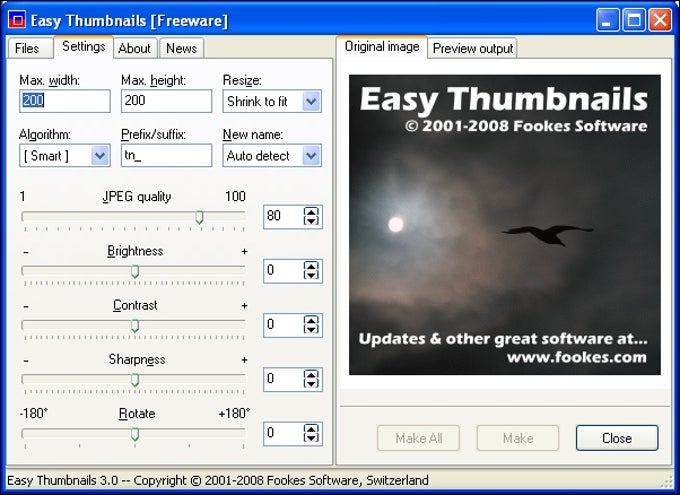This screenshot has height=495, width=680.
Task: Decrease JPEG quality with the down spinner arrow
Action: pyautogui.click(x=311, y=221)
